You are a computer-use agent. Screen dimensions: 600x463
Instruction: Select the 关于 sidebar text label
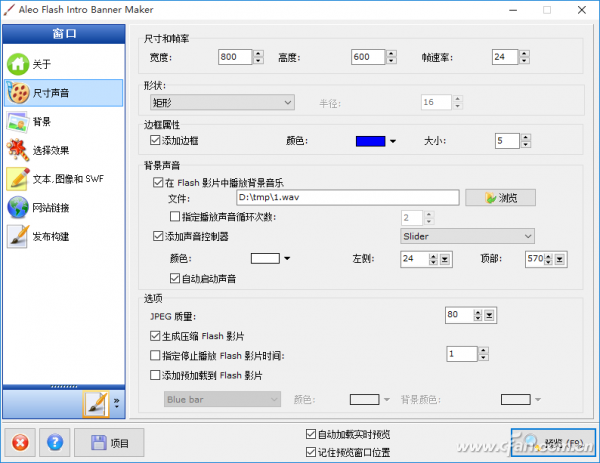[x=42, y=64]
